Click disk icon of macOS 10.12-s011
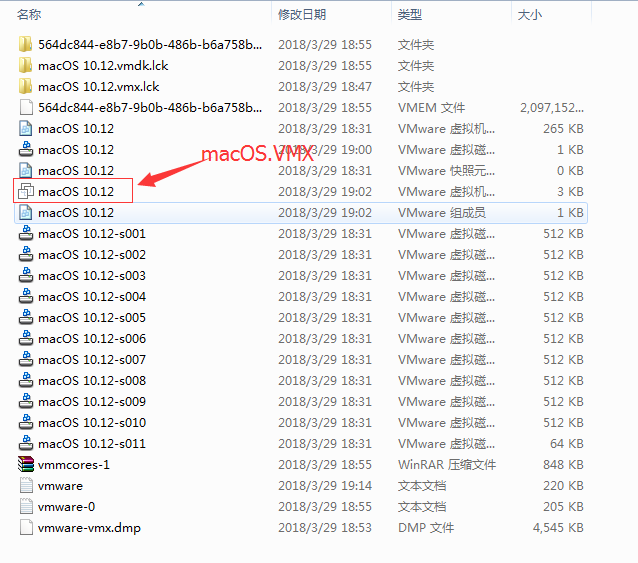 coord(26,443)
